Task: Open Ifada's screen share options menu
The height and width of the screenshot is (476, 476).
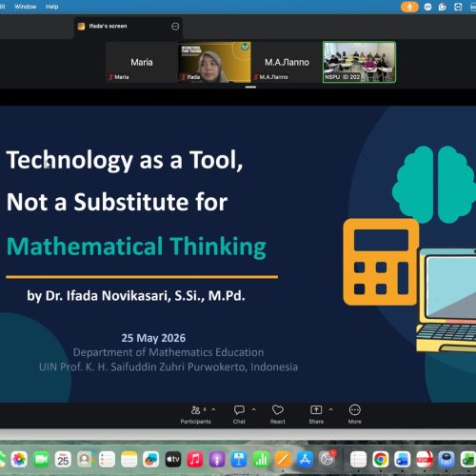Action: pos(175,27)
